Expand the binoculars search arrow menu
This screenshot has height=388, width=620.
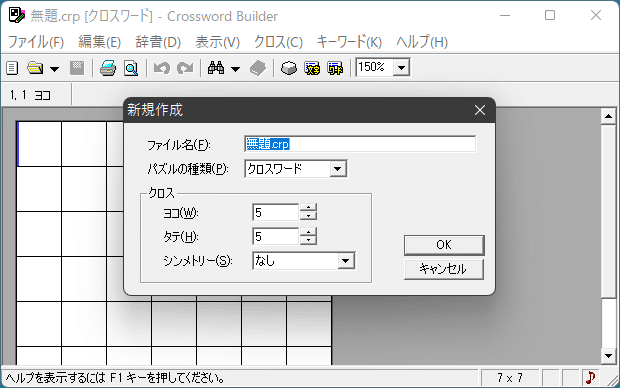(235, 69)
